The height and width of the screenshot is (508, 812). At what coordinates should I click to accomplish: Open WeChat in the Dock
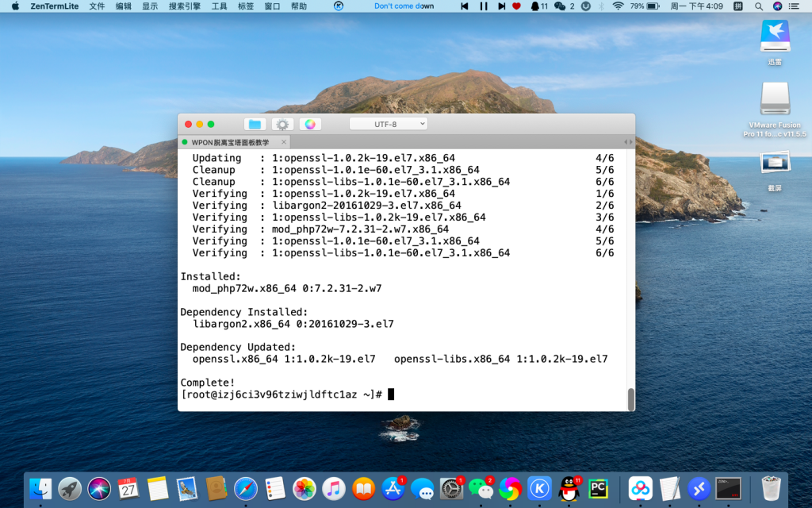(x=481, y=489)
